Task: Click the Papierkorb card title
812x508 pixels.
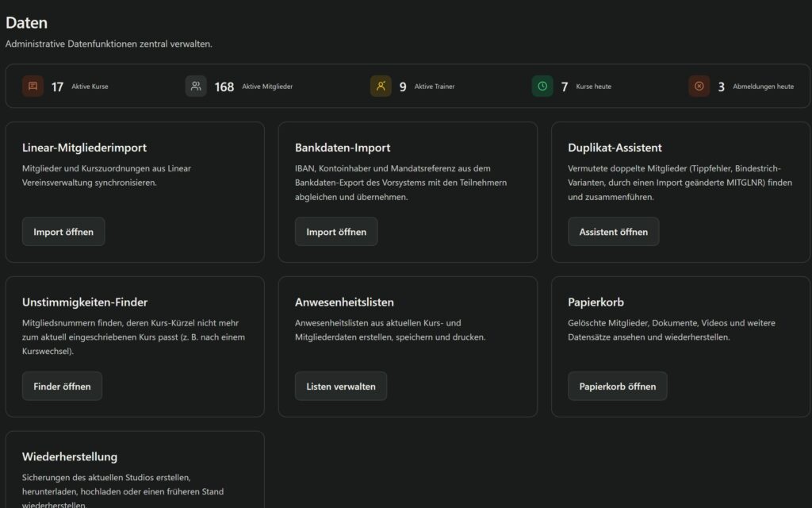Action: tap(596, 302)
